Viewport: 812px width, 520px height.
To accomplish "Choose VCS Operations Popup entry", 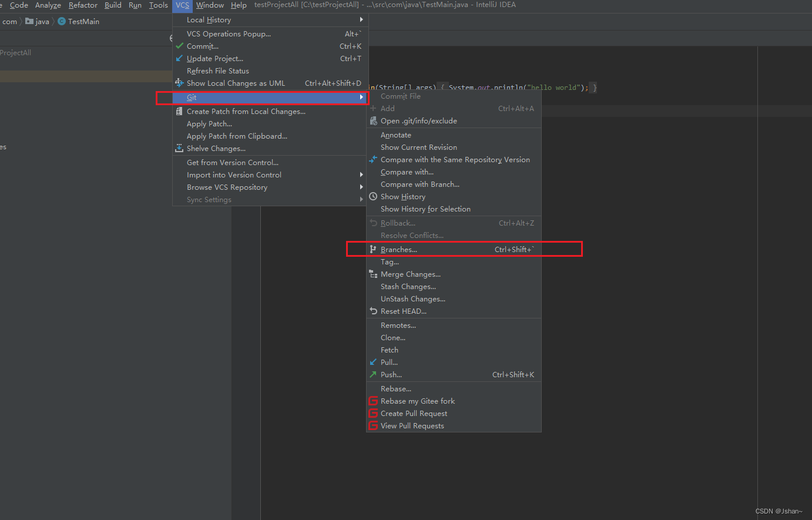I will pyautogui.click(x=270, y=33).
